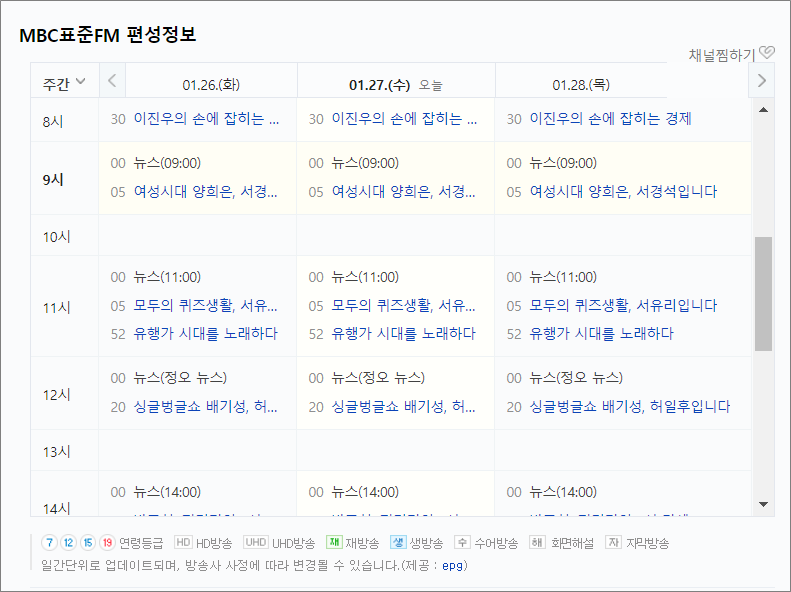This screenshot has width=791, height=592.
Task: Open 유행가 시대를 노래하다 on 01.28
Action: tap(601, 334)
